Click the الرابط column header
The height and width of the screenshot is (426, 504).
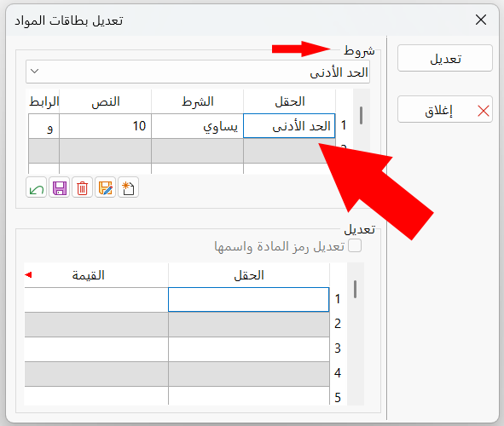pos(44,101)
